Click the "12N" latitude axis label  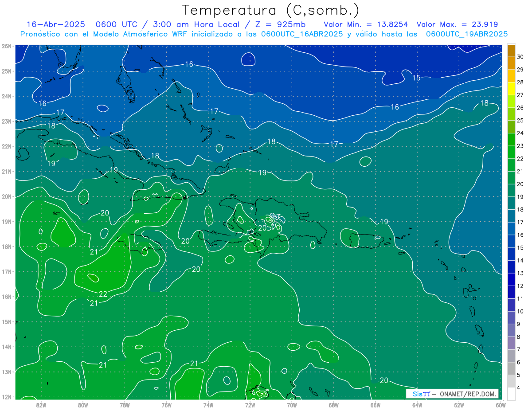click(6, 397)
